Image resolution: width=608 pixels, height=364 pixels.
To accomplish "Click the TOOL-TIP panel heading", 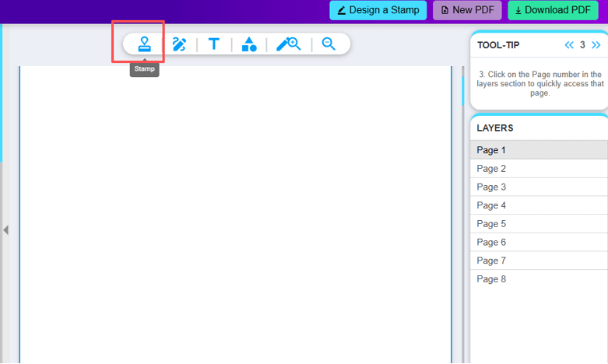I will (x=498, y=45).
